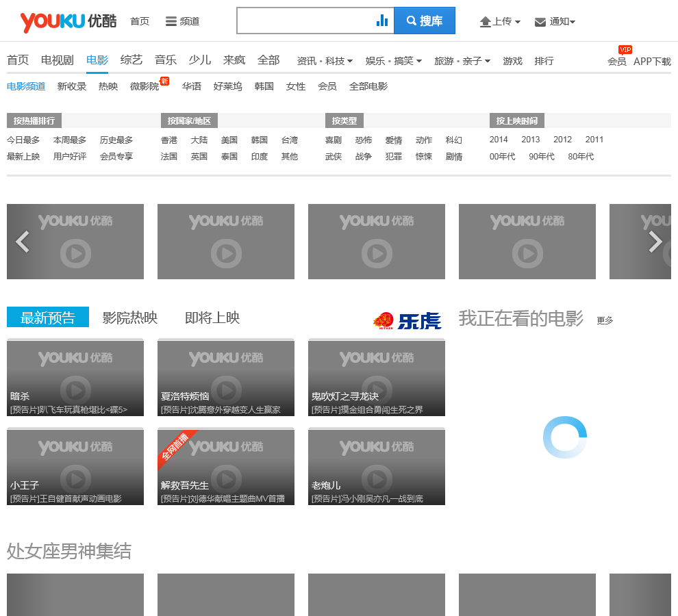Open 微影院 sub-navigation link
Screen dimensions: 678x616
tap(145, 86)
